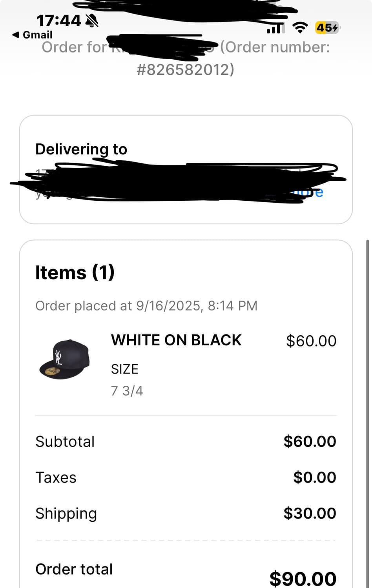372x588 pixels.
Task: Click the Items (1) heading
Action: [75, 272]
